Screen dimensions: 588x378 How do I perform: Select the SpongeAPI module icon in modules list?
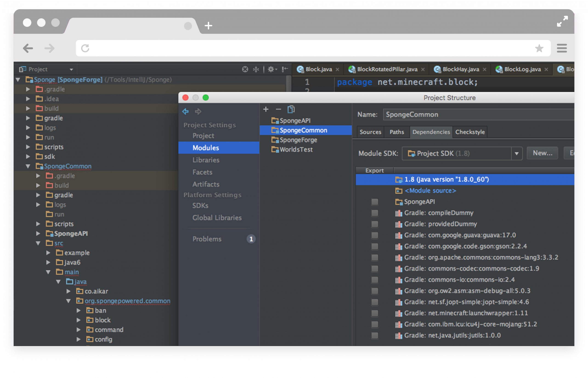[275, 121]
